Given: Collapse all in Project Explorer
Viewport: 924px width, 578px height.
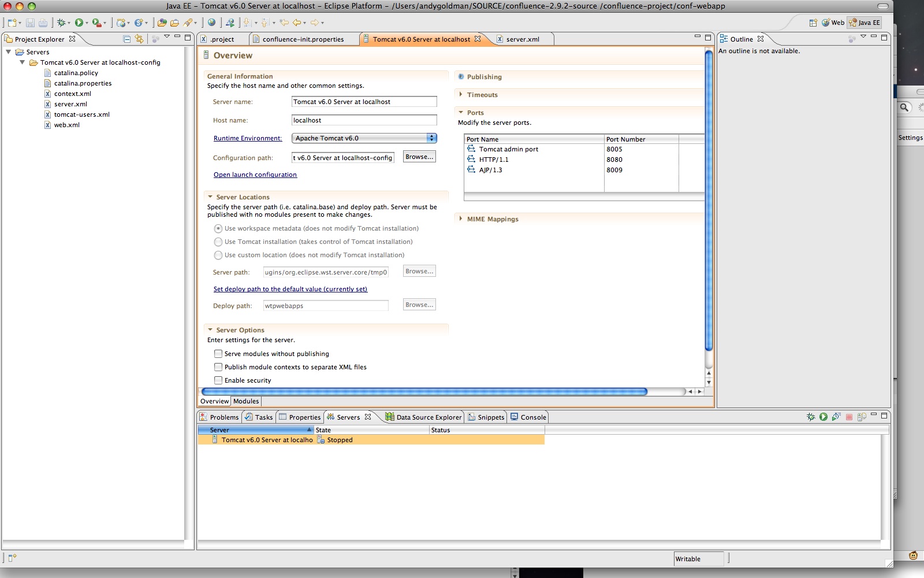Looking at the screenshot, I should tap(126, 39).
